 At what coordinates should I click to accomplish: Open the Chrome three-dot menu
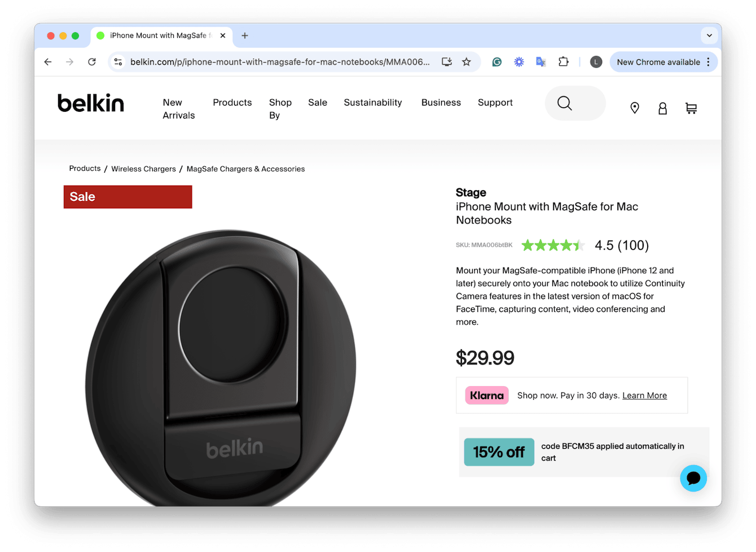709,62
